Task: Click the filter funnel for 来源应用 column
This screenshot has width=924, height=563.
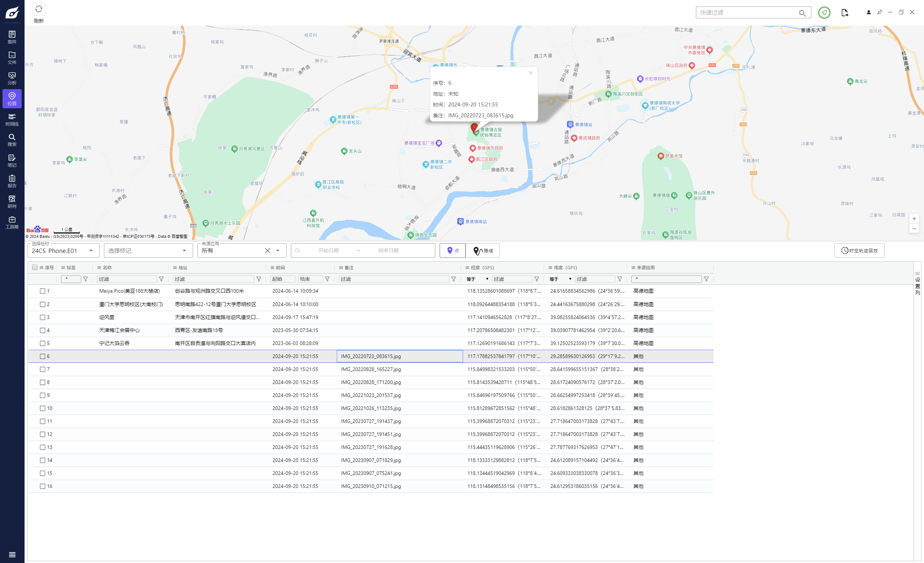Action: [706, 279]
